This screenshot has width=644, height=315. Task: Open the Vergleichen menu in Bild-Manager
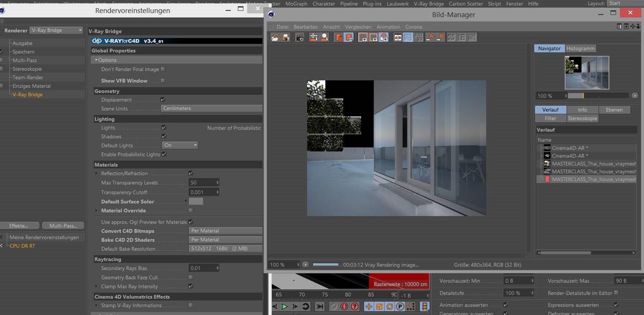point(358,27)
